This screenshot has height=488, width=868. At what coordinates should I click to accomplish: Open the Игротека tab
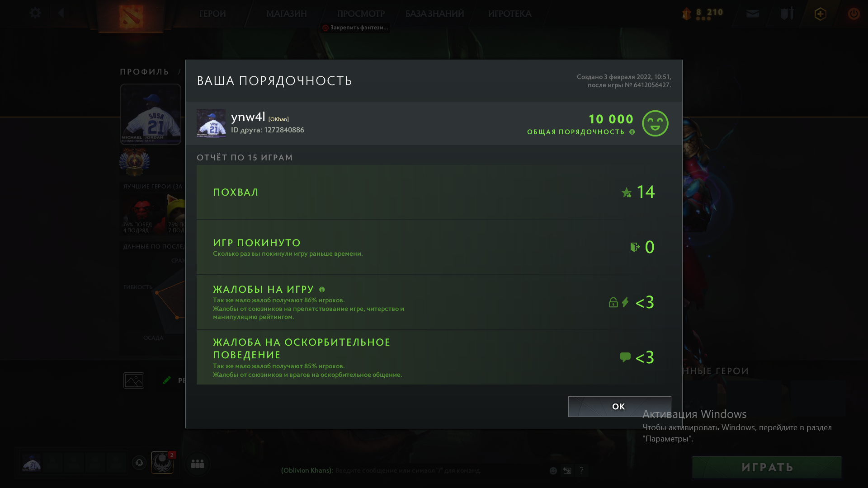[x=509, y=14]
